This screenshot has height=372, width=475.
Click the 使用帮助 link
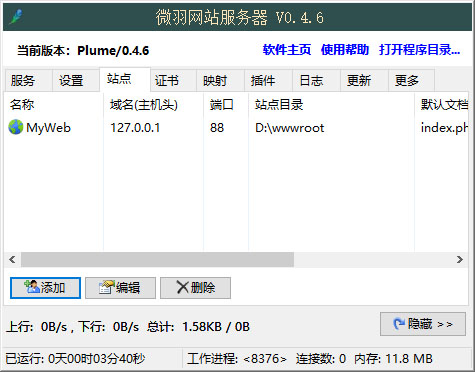pos(345,50)
